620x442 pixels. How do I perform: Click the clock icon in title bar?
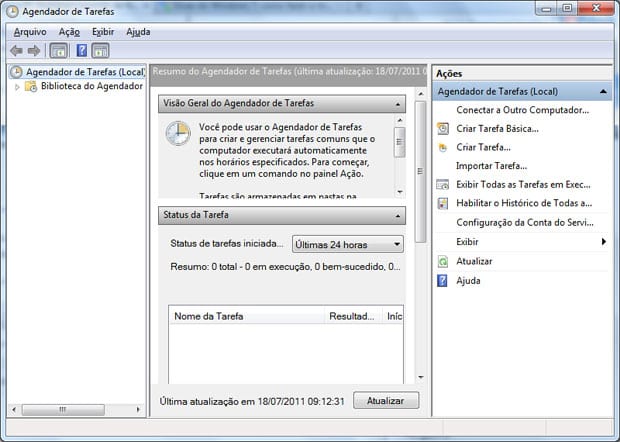[x=12, y=11]
